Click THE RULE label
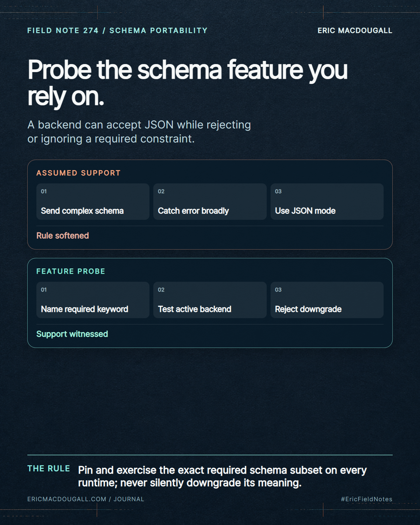Viewport: 420px width, 525px height. tap(49, 469)
